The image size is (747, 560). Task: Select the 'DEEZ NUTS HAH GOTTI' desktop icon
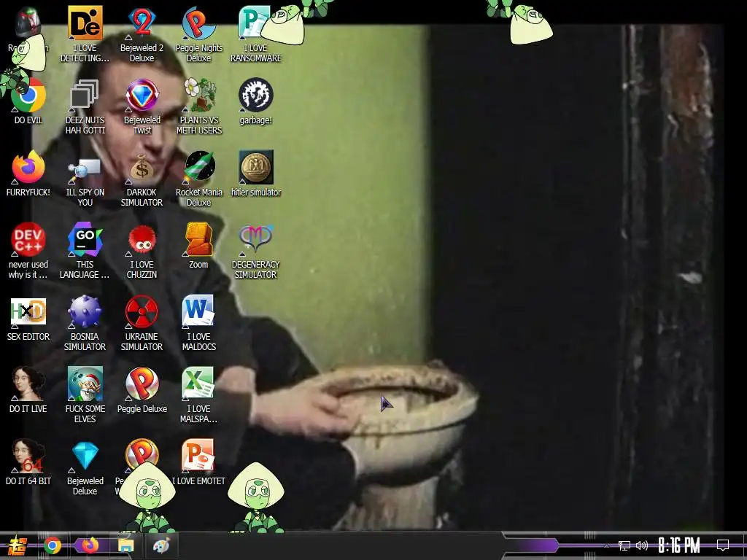tap(85, 96)
